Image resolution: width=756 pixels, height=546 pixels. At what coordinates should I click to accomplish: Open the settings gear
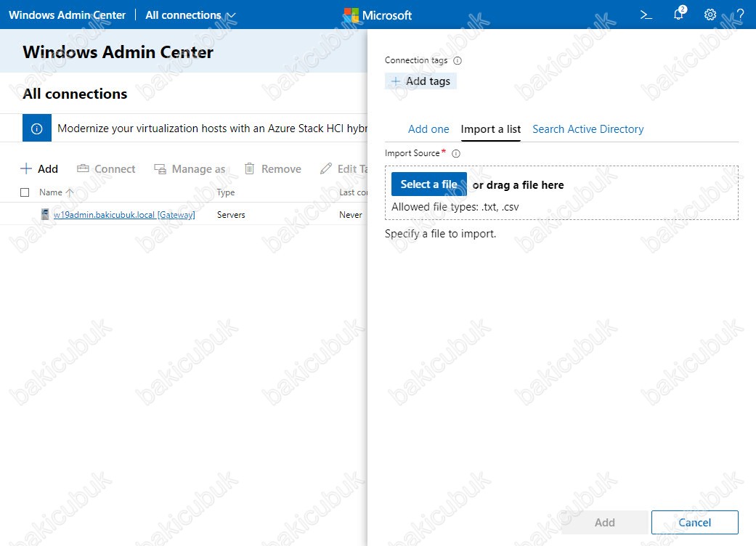pos(710,15)
